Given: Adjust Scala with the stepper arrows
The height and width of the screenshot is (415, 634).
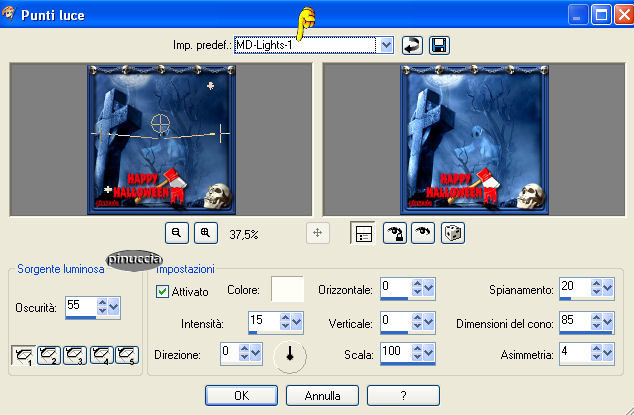Looking at the screenshot, I should coord(417,353).
